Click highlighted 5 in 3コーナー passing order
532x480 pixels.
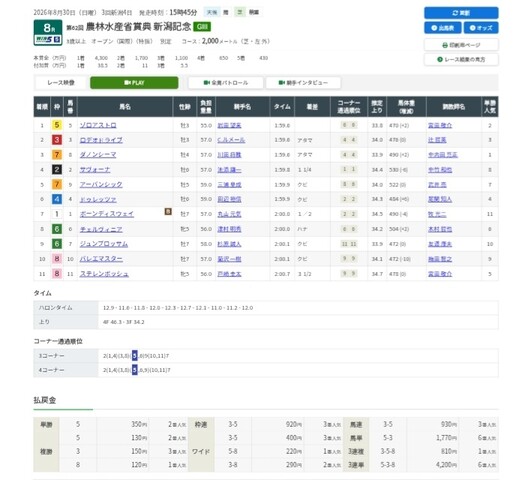(135, 356)
